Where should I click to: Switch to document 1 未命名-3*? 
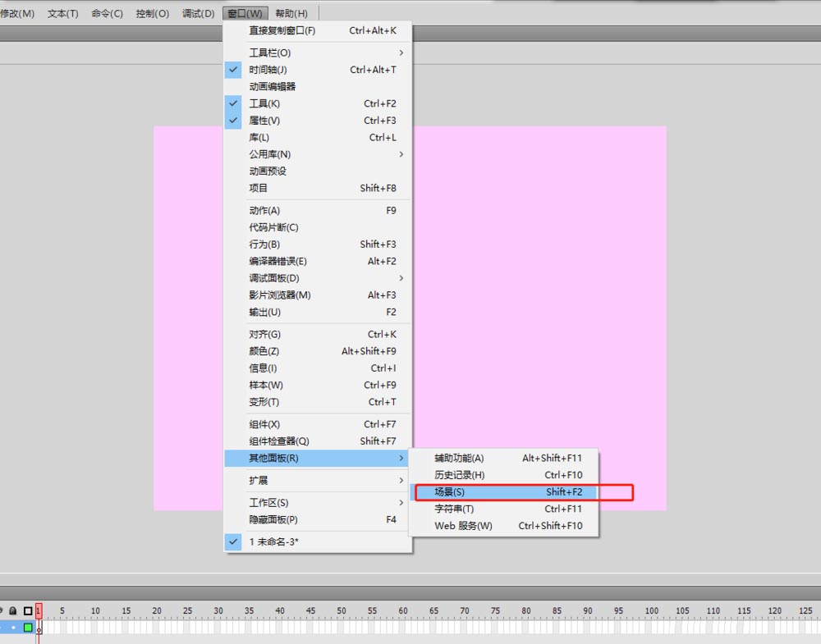[318, 542]
